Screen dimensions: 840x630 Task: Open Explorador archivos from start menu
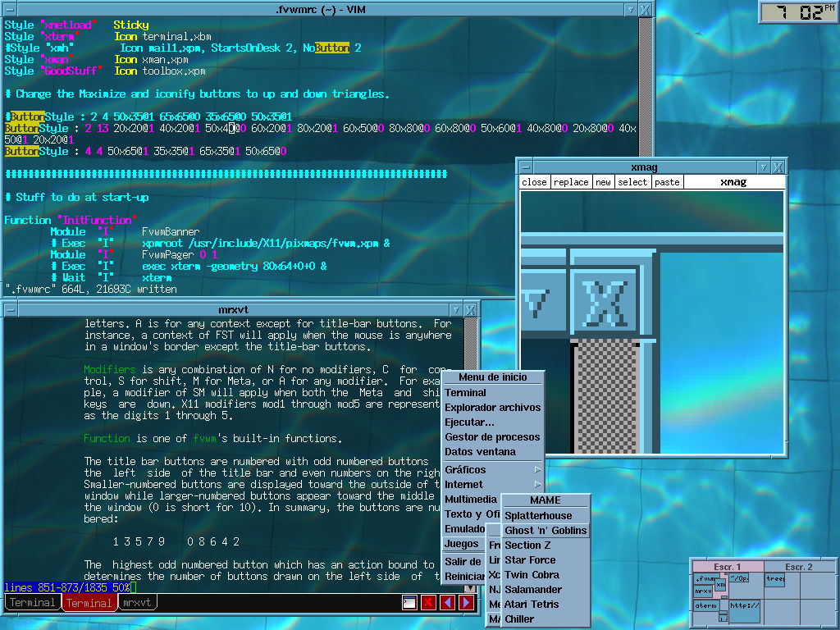click(x=492, y=408)
